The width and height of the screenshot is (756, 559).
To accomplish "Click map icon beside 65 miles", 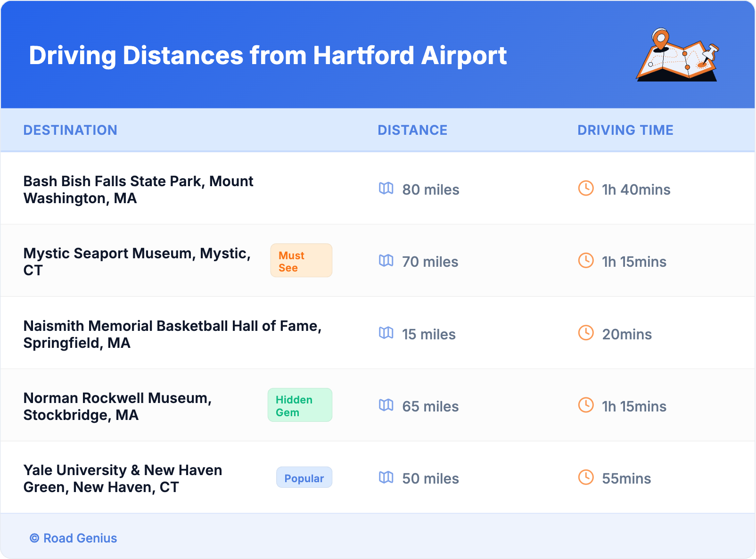I will tap(386, 405).
